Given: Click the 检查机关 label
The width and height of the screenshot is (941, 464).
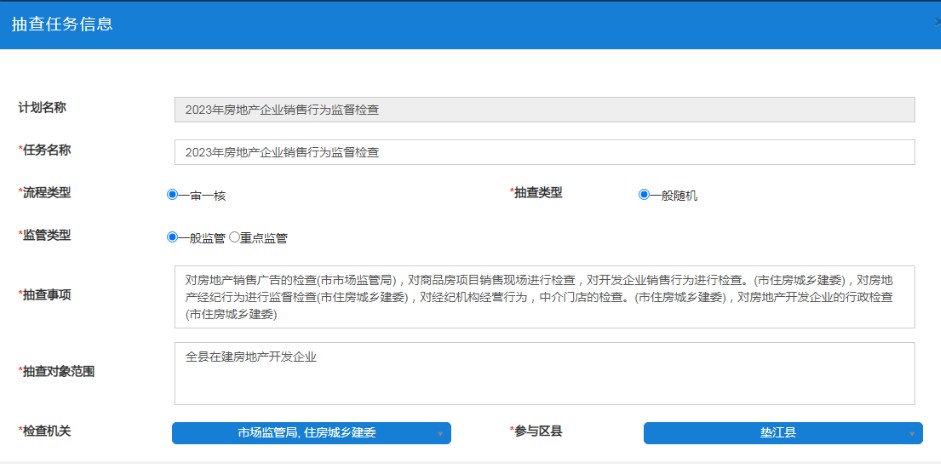Looking at the screenshot, I should click(x=45, y=431).
